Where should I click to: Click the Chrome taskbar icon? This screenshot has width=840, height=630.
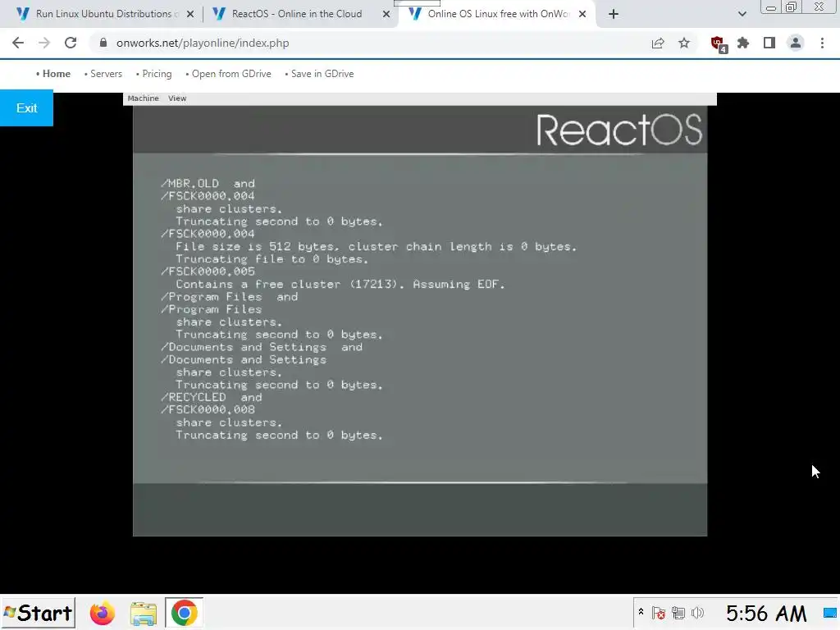coord(184,613)
